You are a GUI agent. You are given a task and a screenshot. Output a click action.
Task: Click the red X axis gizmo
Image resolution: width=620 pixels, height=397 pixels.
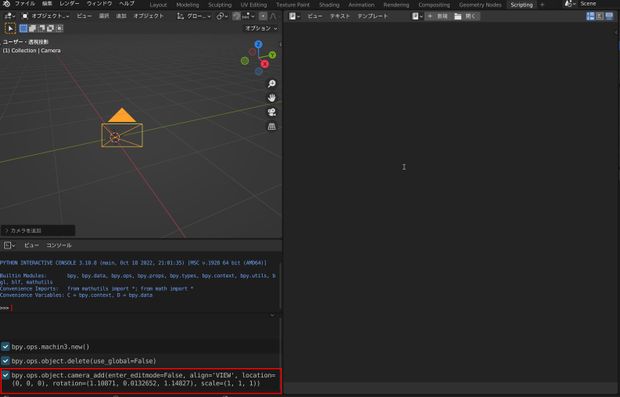pos(265,64)
